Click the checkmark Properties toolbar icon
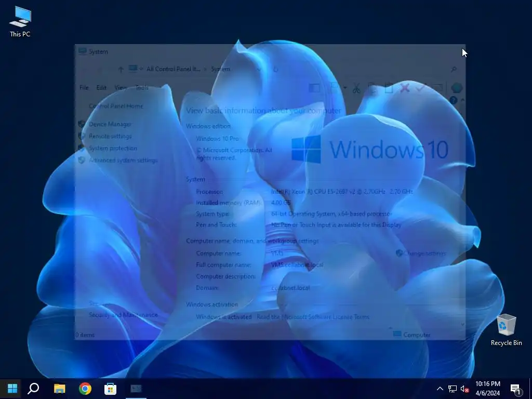This screenshot has height=399, width=532. (x=421, y=88)
